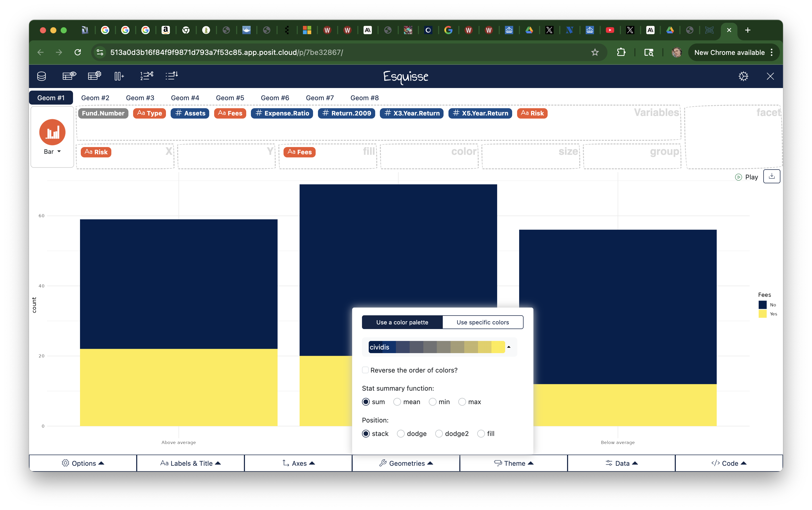Switch to Use specific colors tab
This screenshot has width=812, height=510.
point(483,322)
